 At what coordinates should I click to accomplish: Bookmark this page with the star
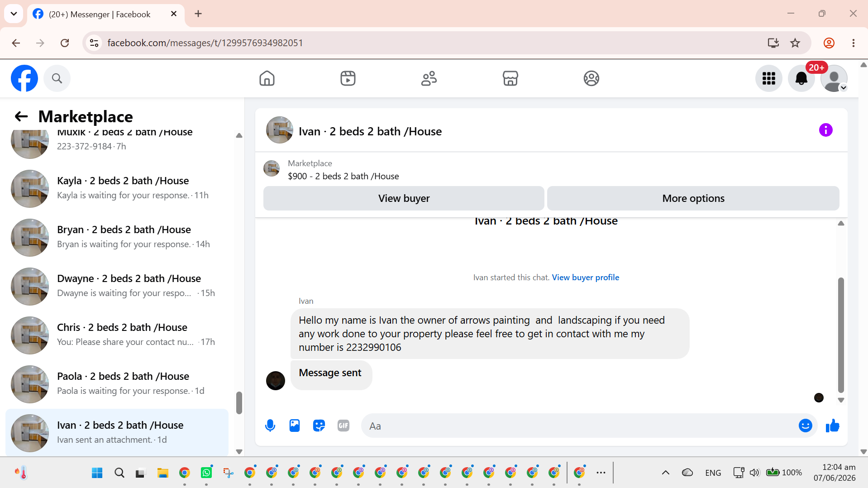(x=795, y=43)
